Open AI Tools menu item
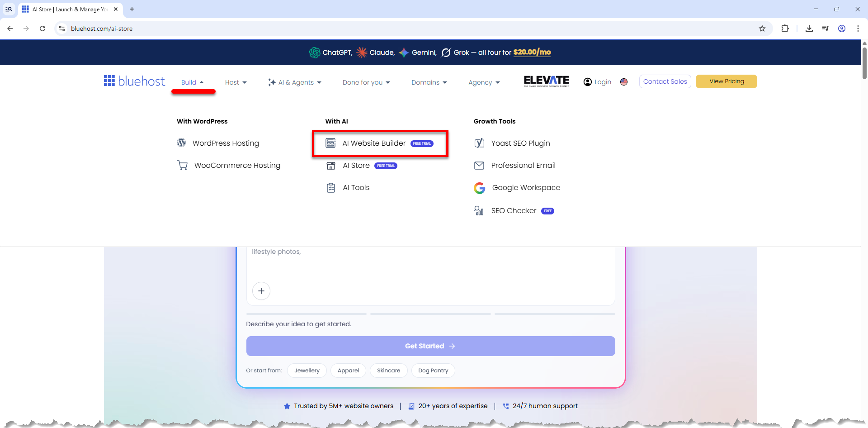Image resolution: width=868 pixels, height=428 pixels. (x=348, y=187)
